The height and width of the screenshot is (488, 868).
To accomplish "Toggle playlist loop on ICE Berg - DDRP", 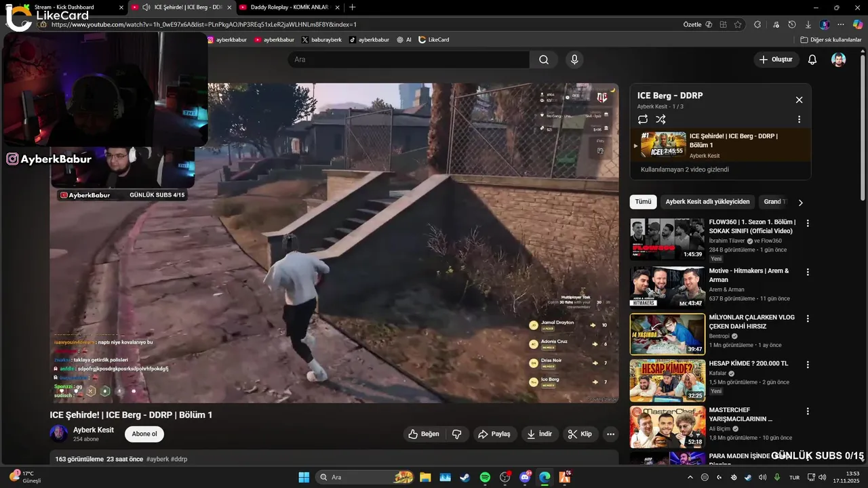I will coord(642,119).
